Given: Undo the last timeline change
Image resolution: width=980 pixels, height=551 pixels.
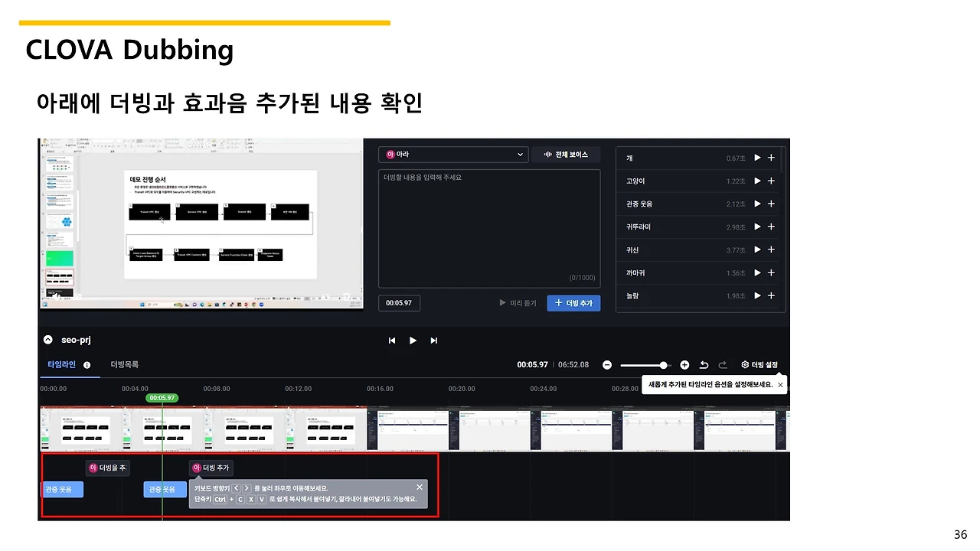Looking at the screenshot, I should point(704,365).
